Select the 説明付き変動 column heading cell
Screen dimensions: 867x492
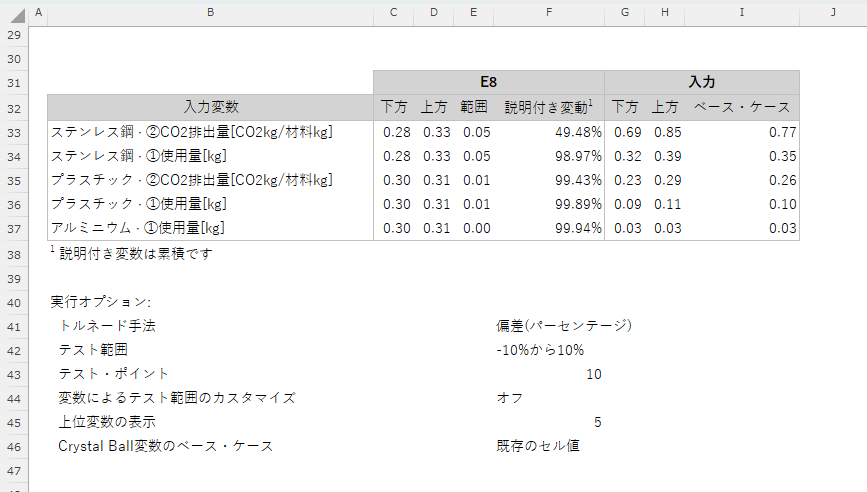[x=548, y=107]
